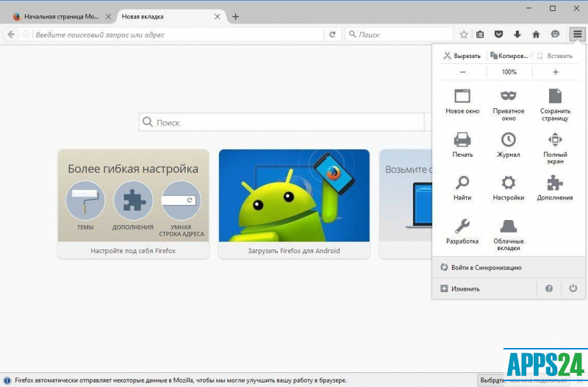Open the Downloads arrow in toolbar
Screen dimensions: 588x387
click(517, 35)
